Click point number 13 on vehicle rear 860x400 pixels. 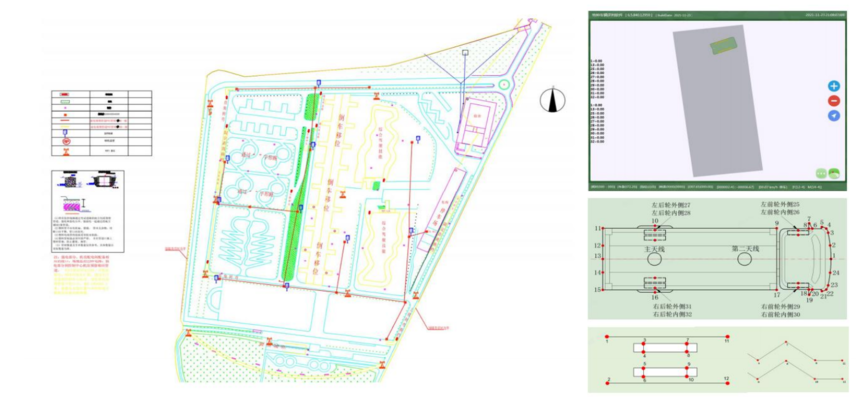click(598, 257)
